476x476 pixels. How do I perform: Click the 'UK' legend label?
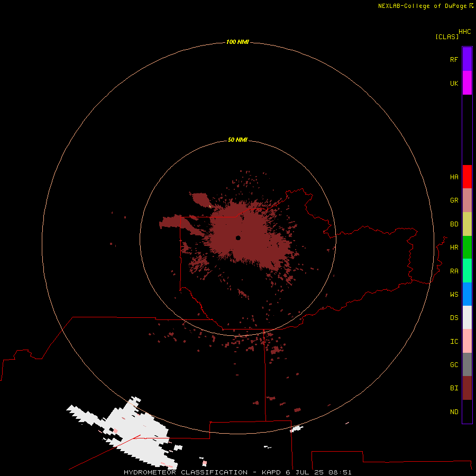[454, 83]
